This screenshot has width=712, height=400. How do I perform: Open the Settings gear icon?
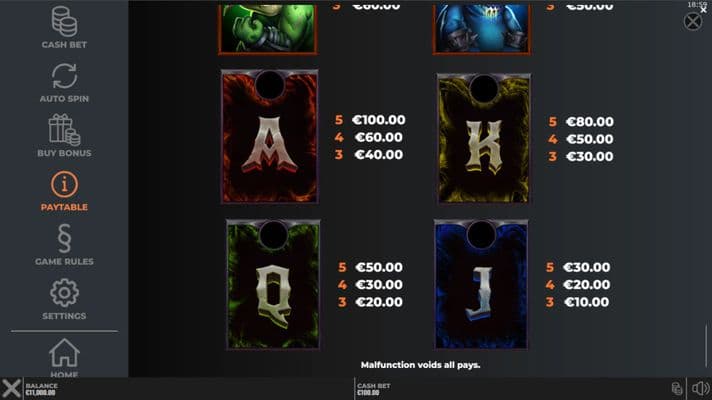coord(64,293)
